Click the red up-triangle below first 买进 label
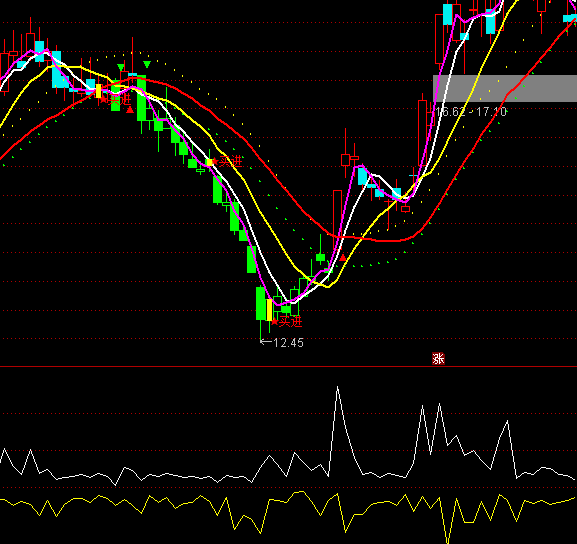 130,110
